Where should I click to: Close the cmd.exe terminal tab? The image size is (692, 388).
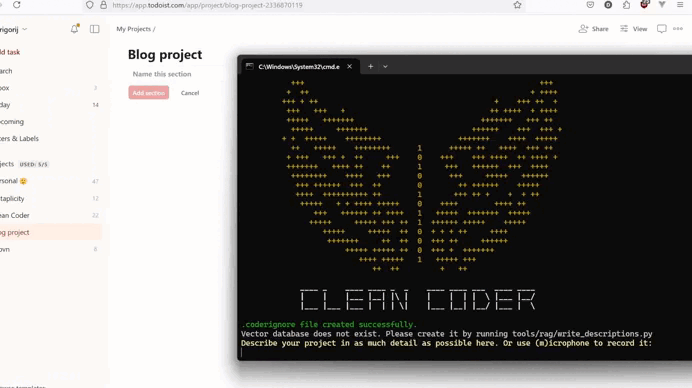350,67
